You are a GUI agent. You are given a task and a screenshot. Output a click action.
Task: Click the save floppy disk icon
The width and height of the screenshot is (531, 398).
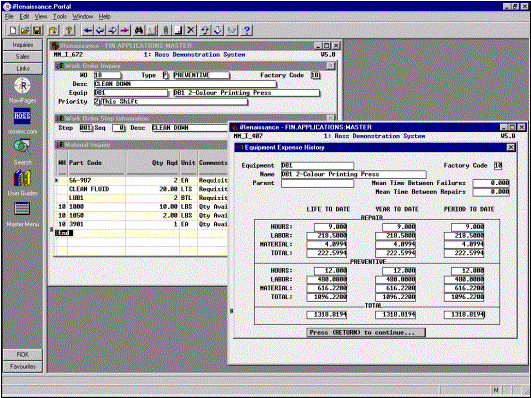(x=37, y=30)
